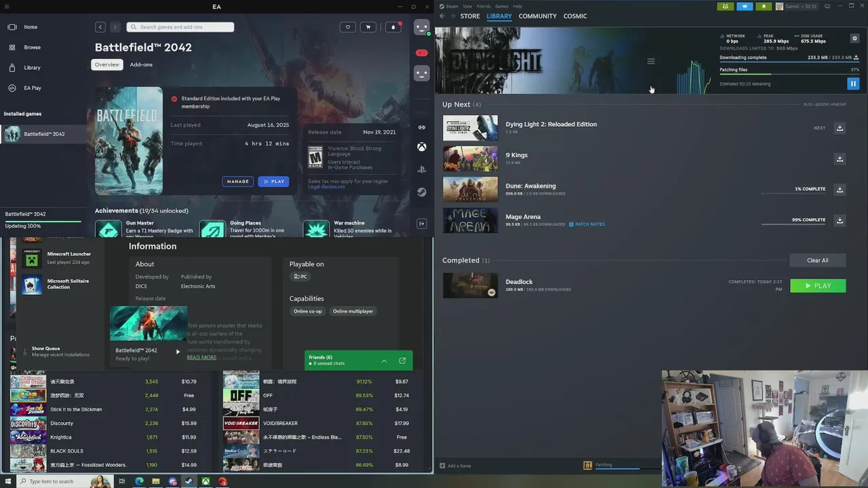Click Steam green friends activity button
This screenshot has height=488, width=868.
pyautogui.click(x=726, y=6)
